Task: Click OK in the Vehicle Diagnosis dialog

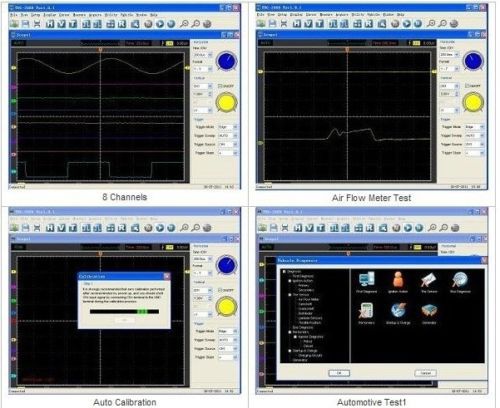Action: pos(339,373)
